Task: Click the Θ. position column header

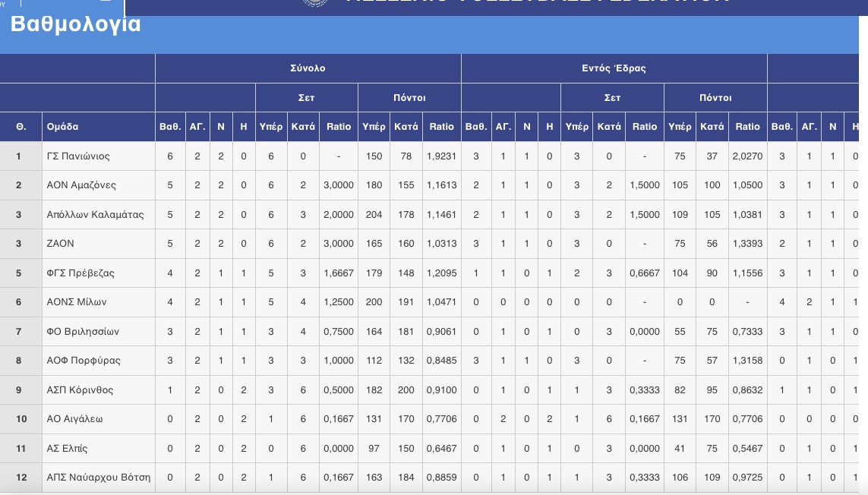Action: [x=21, y=126]
